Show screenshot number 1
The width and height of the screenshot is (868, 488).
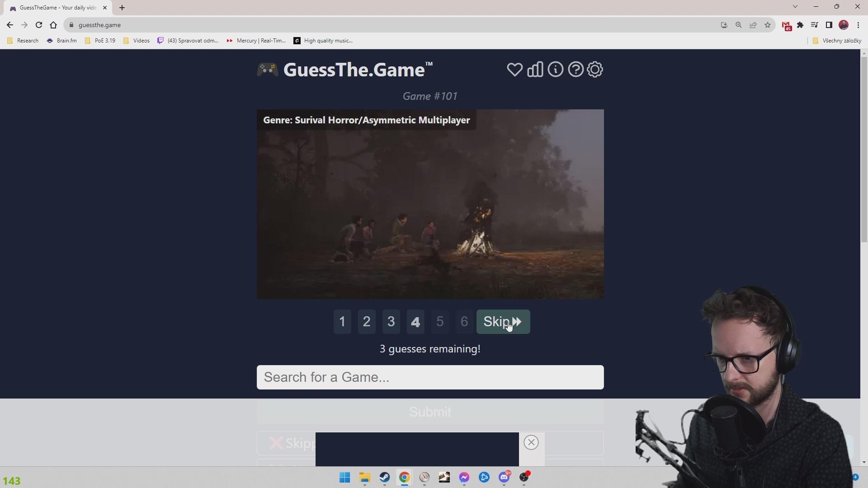tap(342, 322)
